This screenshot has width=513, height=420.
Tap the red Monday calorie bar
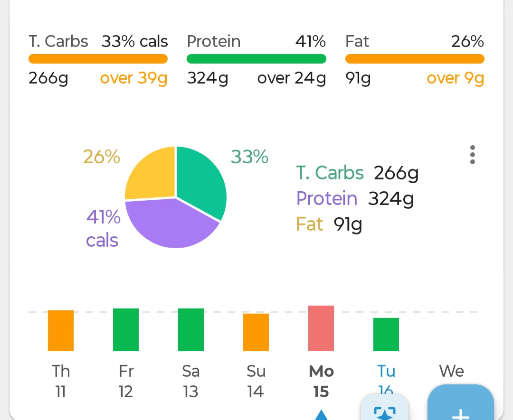[321, 328]
